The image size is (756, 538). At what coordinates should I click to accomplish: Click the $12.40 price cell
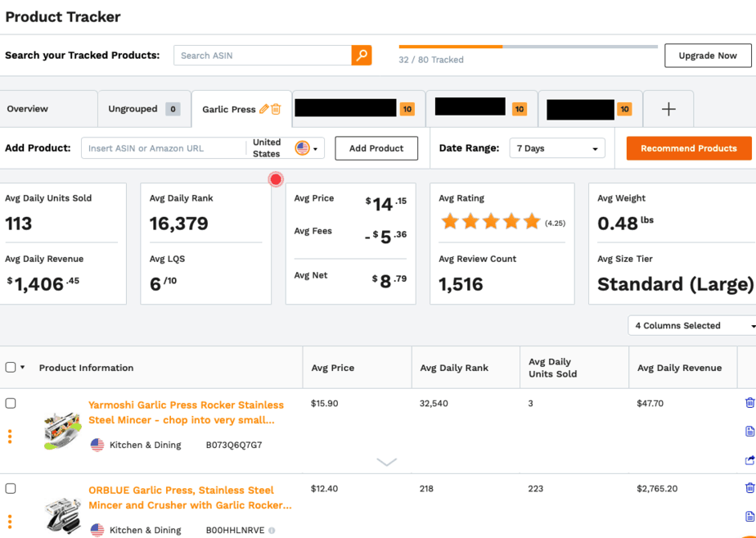[325, 489]
